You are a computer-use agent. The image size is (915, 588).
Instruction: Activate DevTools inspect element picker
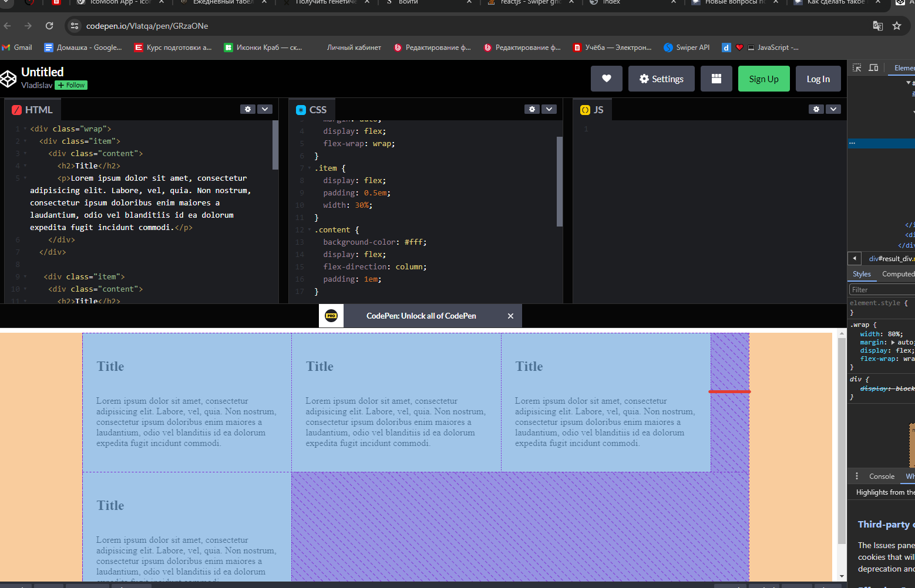pos(857,68)
